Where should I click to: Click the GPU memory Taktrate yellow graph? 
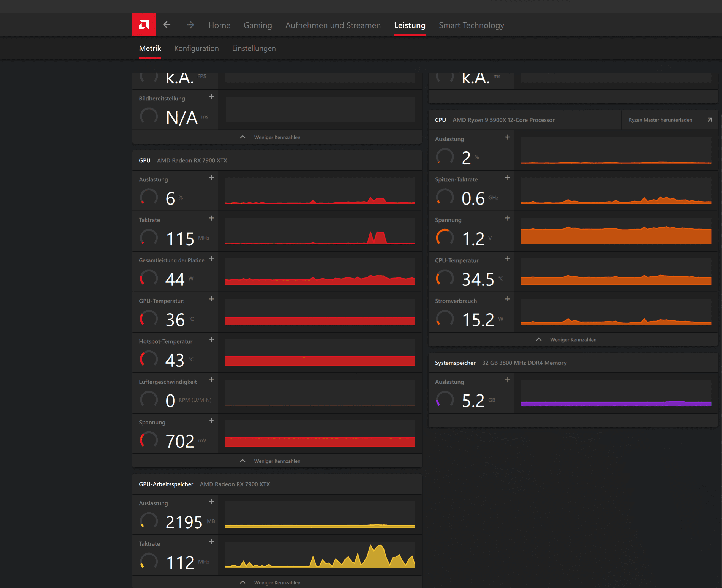[320, 555]
